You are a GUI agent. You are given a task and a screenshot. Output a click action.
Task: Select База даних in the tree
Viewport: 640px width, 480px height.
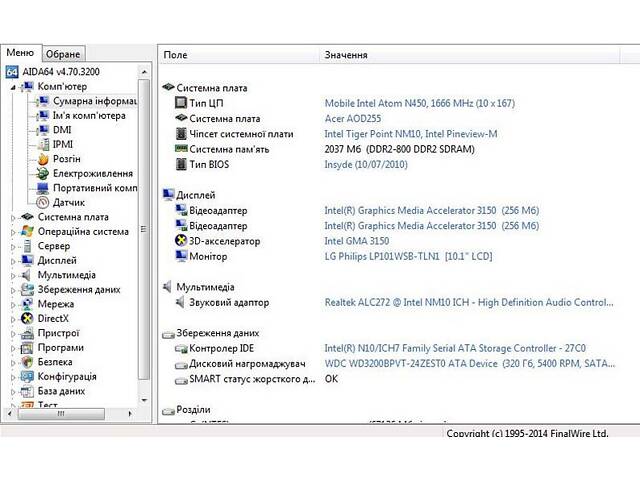tap(61, 391)
